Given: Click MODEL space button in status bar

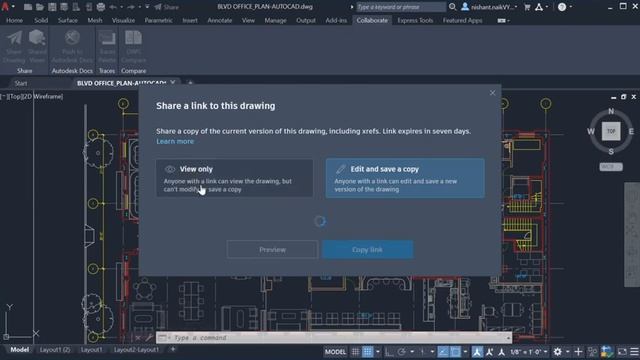Looking at the screenshot, I should [x=335, y=352].
